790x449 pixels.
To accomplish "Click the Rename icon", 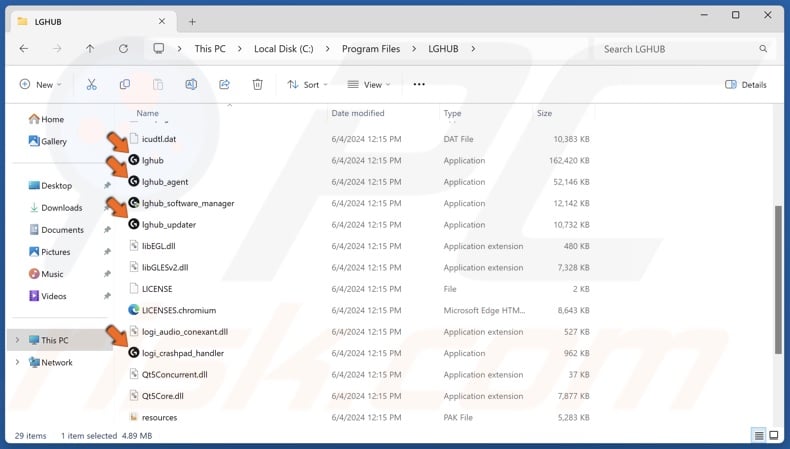I will coord(191,85).
